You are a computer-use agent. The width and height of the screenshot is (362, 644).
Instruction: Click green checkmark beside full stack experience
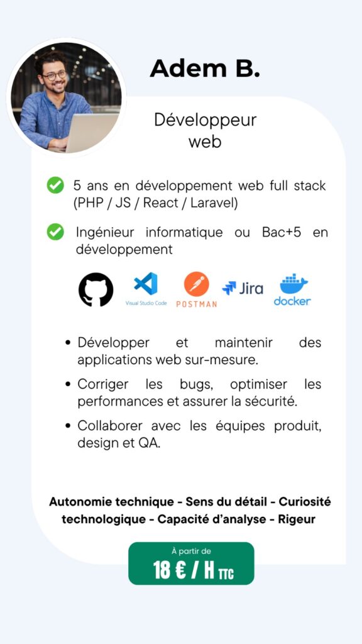[x=55, y=185]
